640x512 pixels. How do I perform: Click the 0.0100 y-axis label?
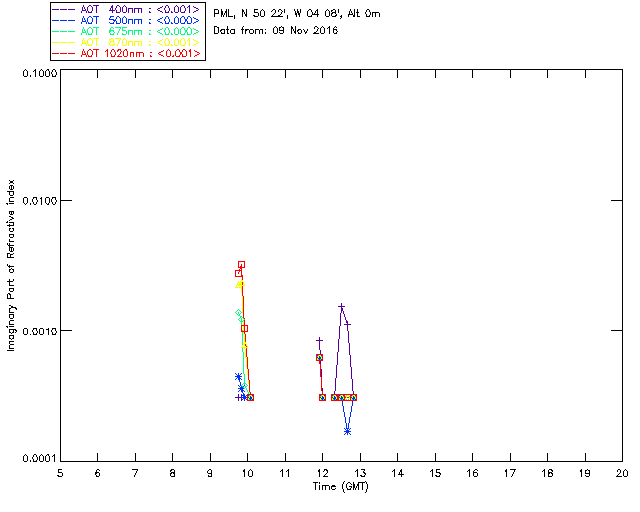coord(40,201)
